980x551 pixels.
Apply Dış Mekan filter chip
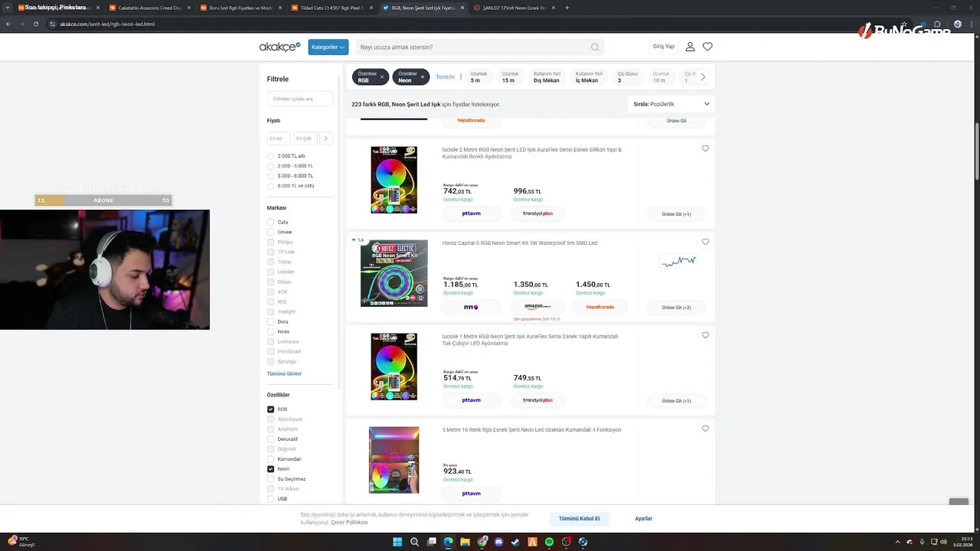pos(547,77)
